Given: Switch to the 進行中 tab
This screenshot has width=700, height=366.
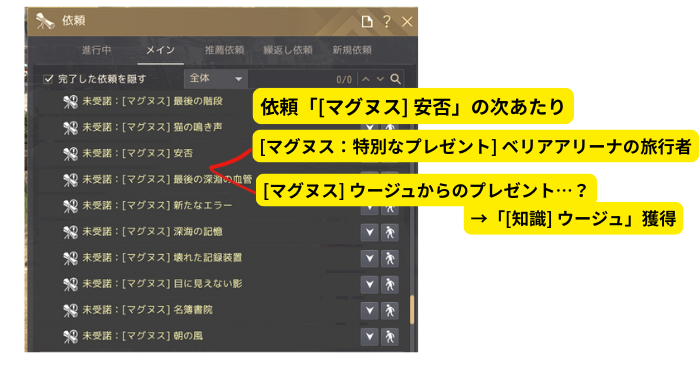Looking at the screenshot, I should (x=96, y=50).
